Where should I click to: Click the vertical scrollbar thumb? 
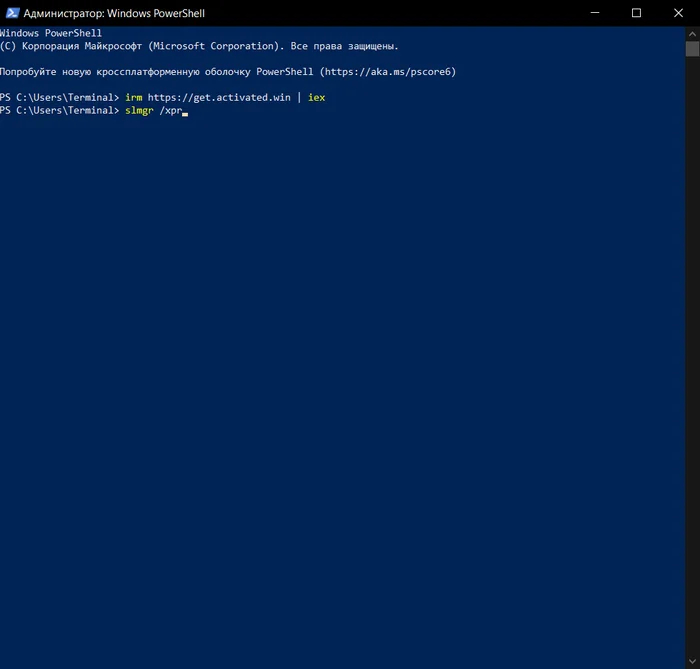click(692, 48)
